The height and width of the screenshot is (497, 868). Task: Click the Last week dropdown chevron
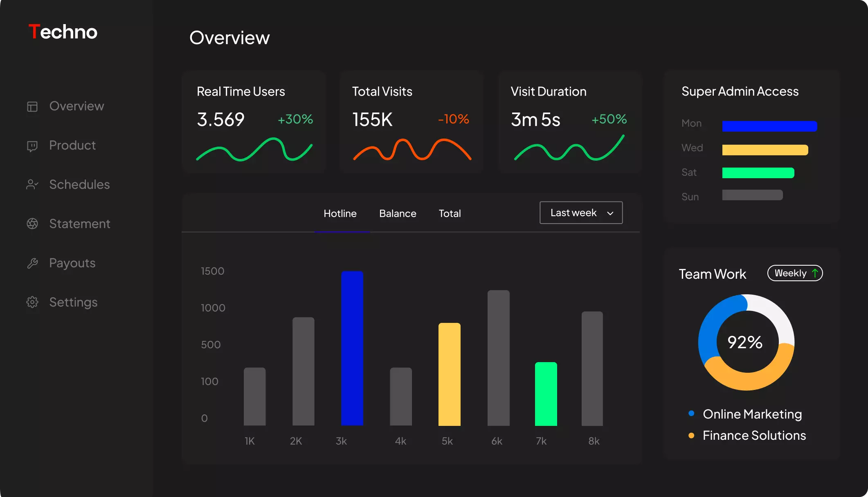tap(610, 213)
